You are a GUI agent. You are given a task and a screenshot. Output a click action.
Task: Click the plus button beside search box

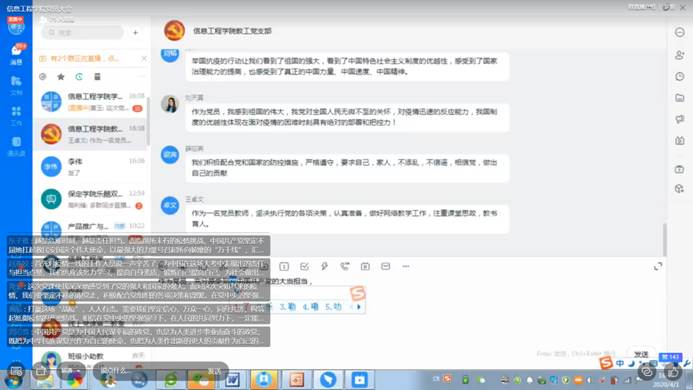(x=136, y=32)
